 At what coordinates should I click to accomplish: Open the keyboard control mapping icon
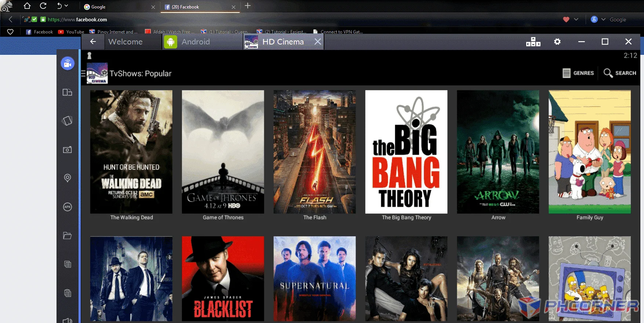(x=533, y=42)
